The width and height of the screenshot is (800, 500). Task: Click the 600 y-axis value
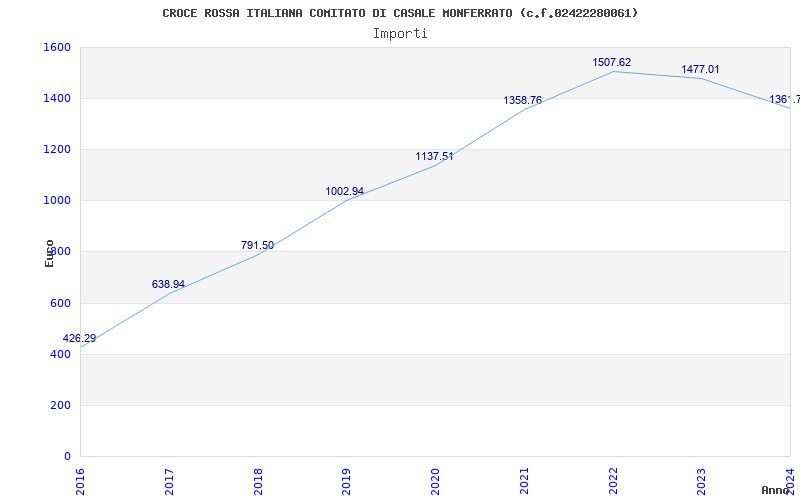pyautogui.click(x=60, y=304)
